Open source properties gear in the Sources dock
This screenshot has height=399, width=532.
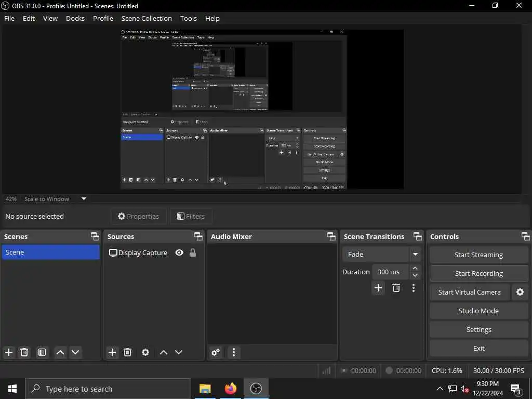point(145,352)
